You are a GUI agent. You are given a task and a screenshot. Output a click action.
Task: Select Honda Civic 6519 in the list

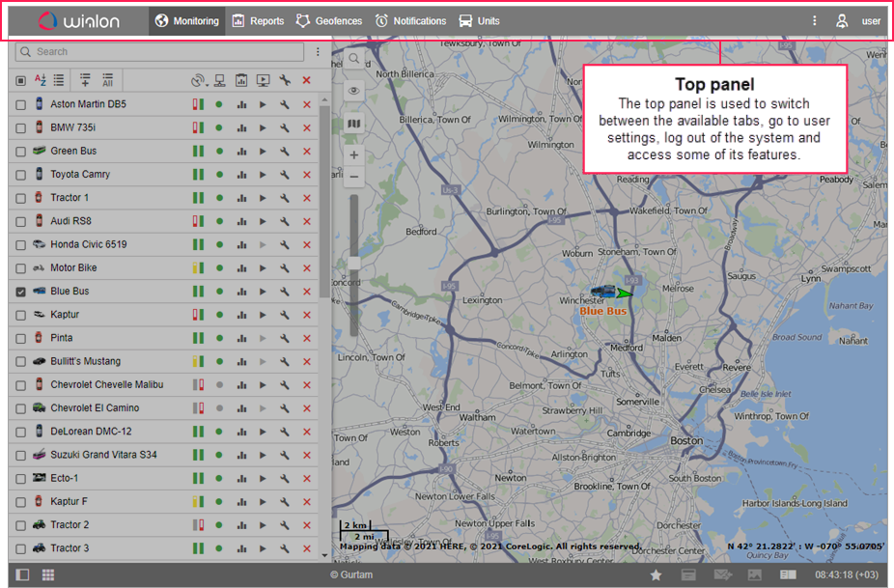[89, 244]
